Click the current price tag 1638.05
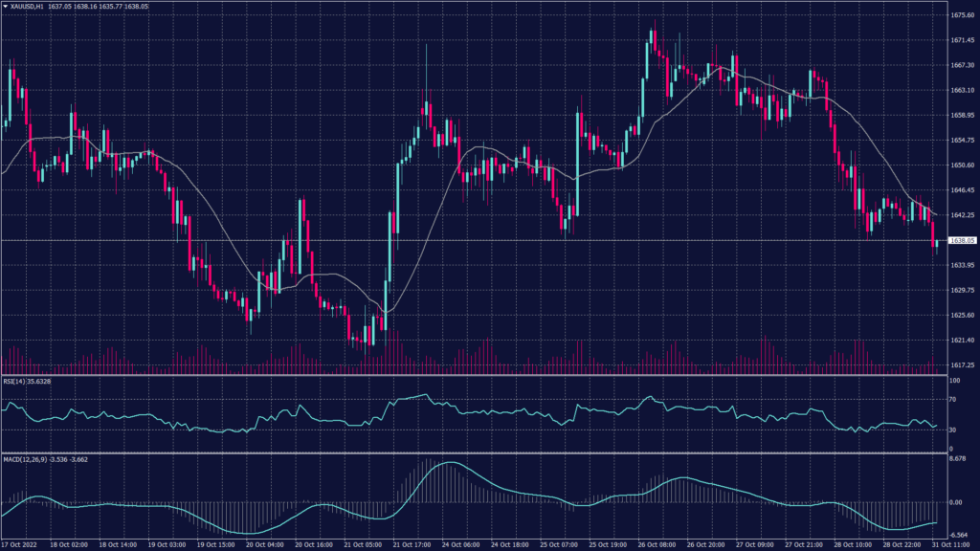The width and height of the screenshot is (980, 551). click(x=961, y=240)
